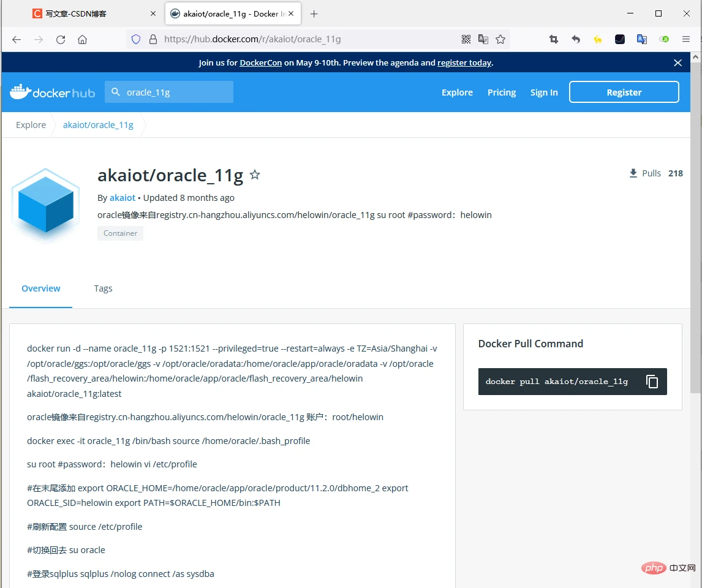Follow the DockerCon link in banner

point(260,62)
